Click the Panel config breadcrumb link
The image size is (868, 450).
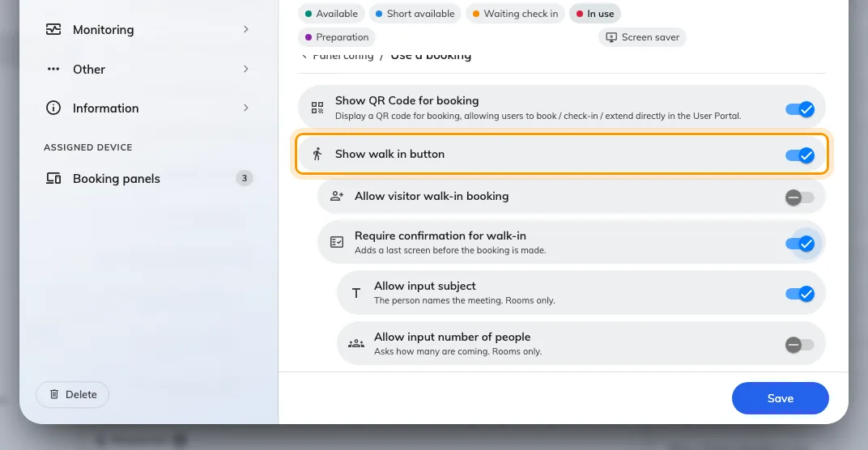pyautogui.click(x=343, y=56)
